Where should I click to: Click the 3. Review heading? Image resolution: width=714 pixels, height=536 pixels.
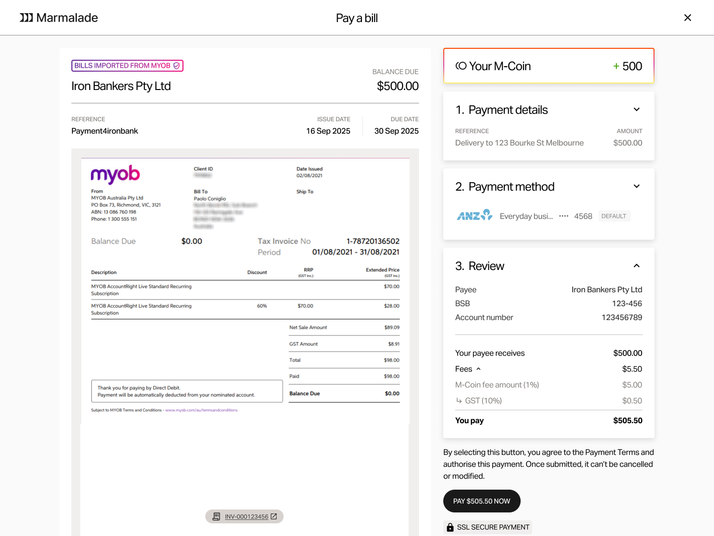tap(479, 266)
